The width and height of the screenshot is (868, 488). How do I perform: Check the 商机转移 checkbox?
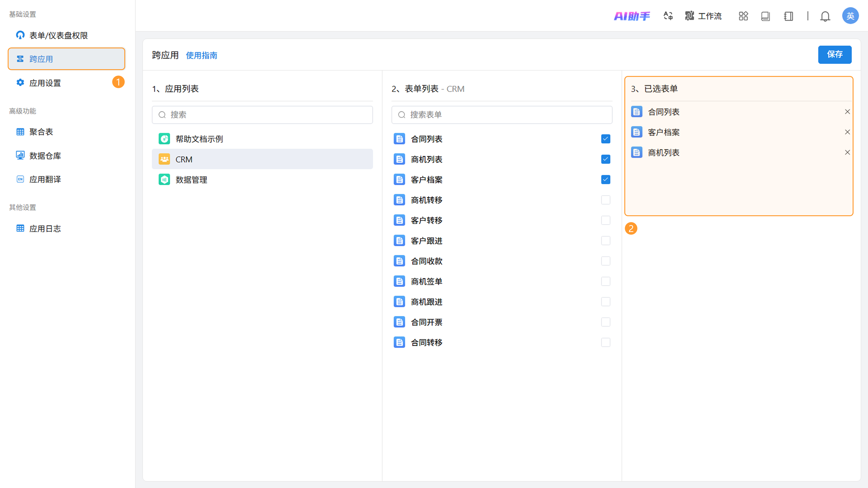click(606, 200)
